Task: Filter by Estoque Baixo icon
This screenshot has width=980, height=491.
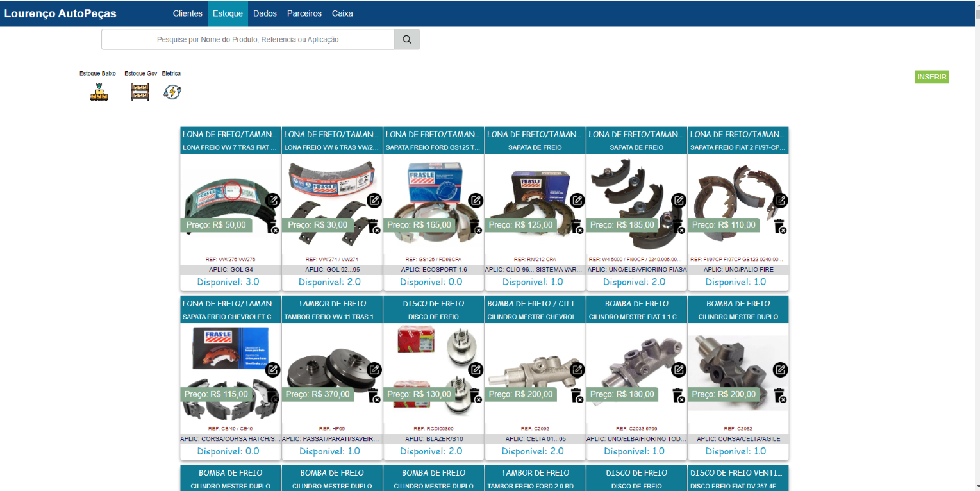Action: (99, 92)
